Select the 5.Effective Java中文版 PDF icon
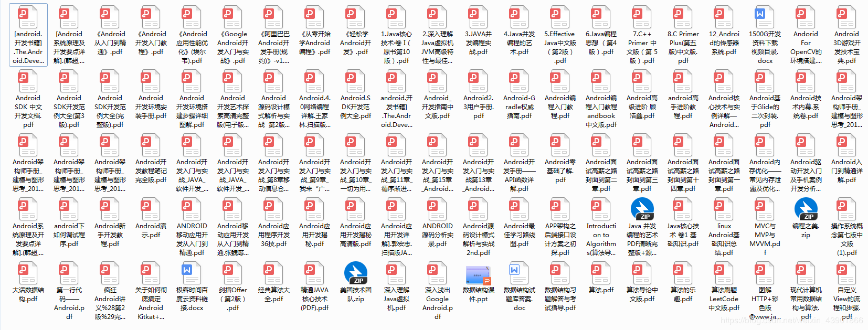This screenshot has width=868, height=330. [x=560, y=17]
